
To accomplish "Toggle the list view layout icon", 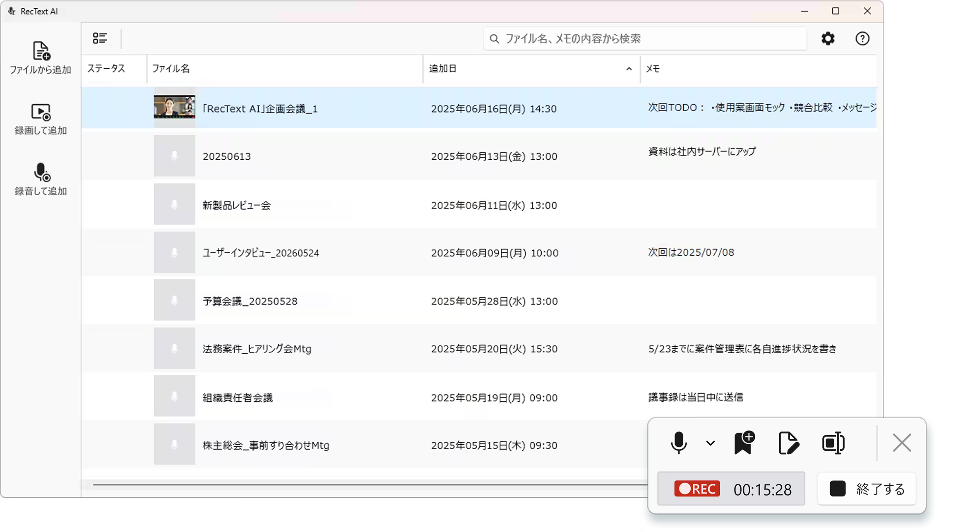I will [x=100, y=38].
